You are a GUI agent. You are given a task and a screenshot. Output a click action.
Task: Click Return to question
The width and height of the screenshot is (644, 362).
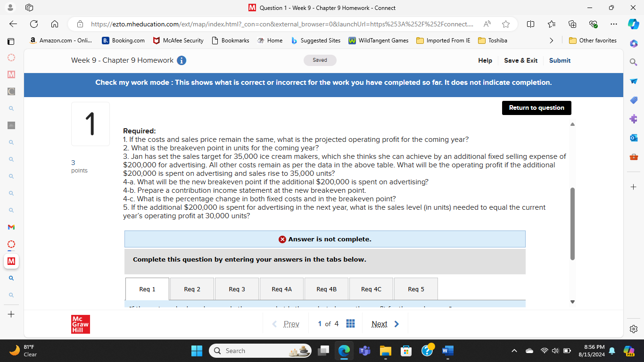(x=537, y=107)
